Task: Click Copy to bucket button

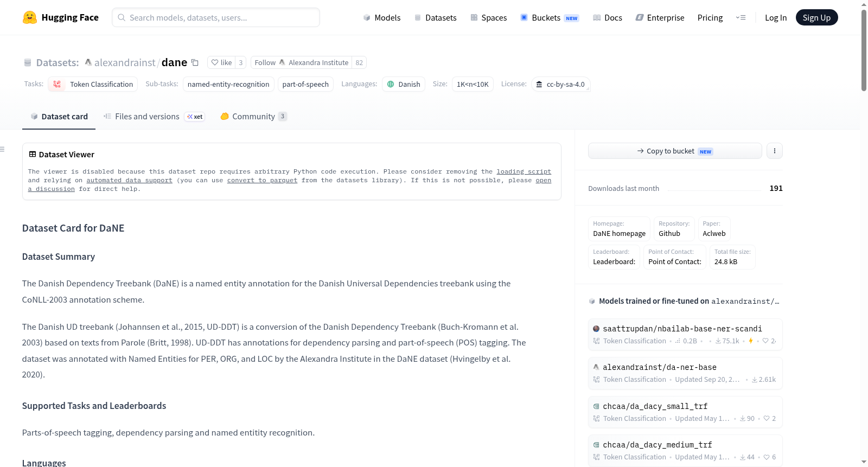Action: pos(675,151)
